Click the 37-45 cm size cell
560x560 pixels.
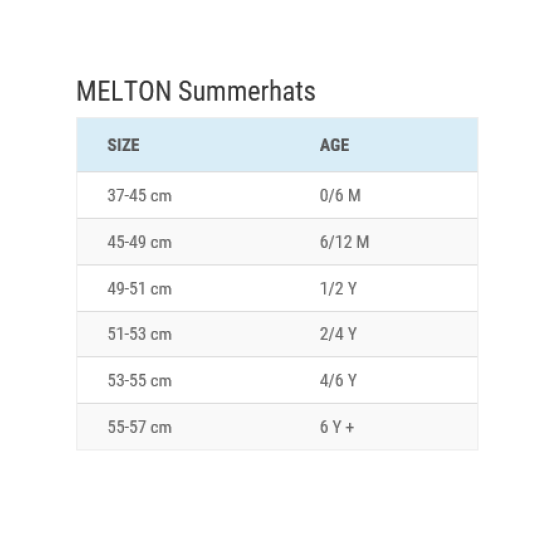coord(140,195)
